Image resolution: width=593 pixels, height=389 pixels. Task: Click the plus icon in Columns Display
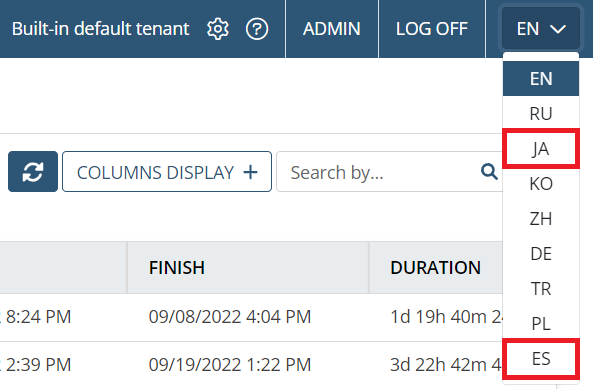point(250,172)
